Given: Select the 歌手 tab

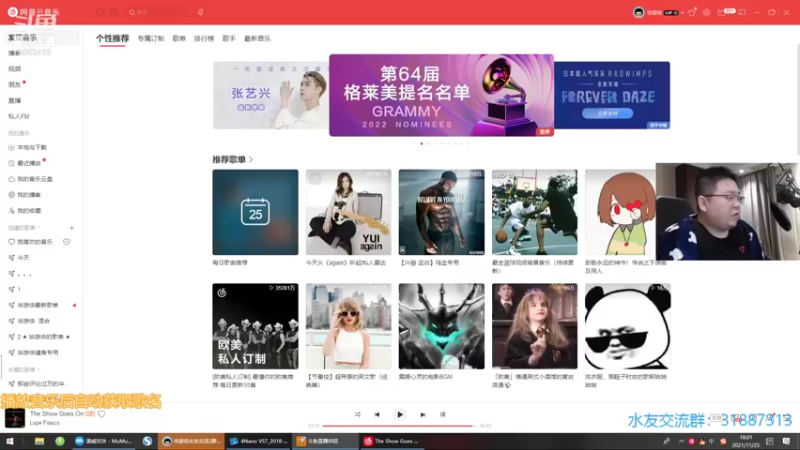Looking at the screenshot, I should pos(229,38).
